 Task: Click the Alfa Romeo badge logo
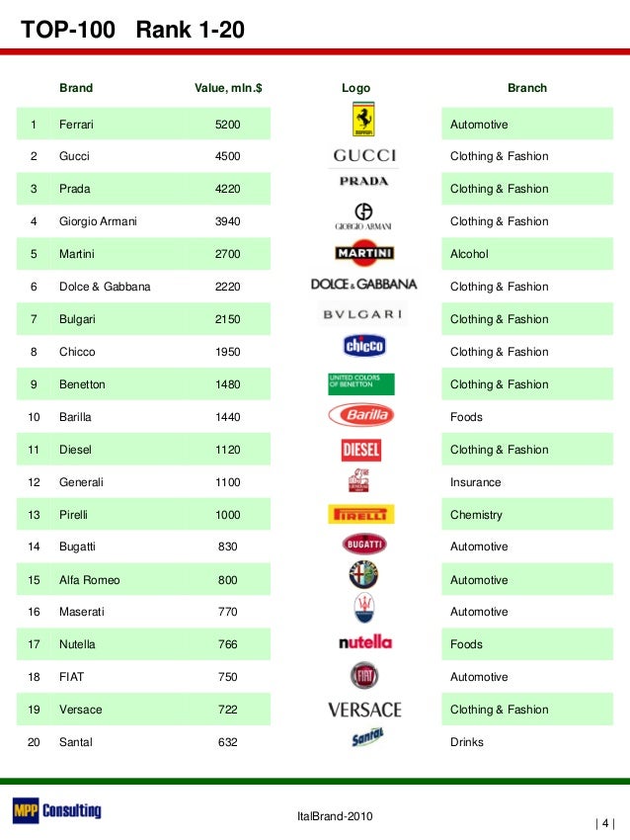tap(363, 575)
